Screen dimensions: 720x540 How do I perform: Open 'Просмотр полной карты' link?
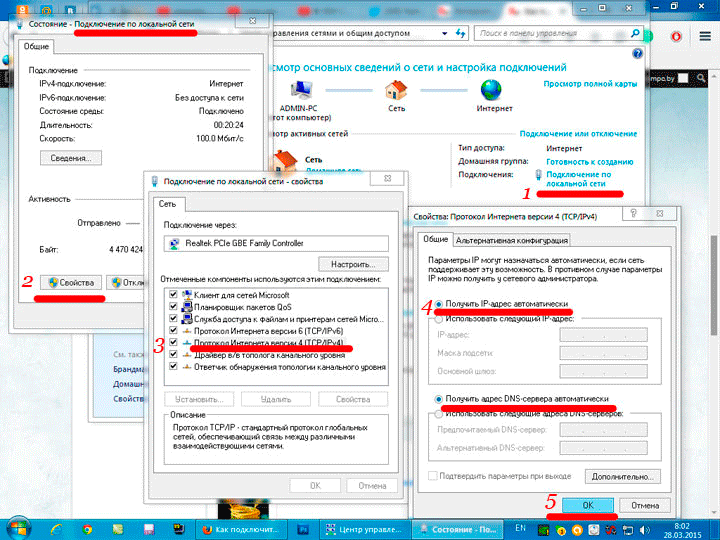pyautogui.click(x=590, y=84)
